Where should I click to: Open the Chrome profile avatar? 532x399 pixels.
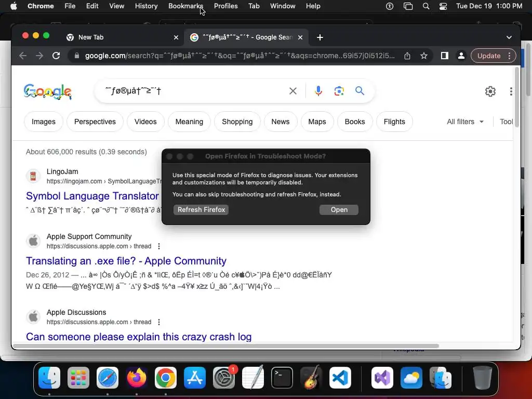[x=461, y=56]
